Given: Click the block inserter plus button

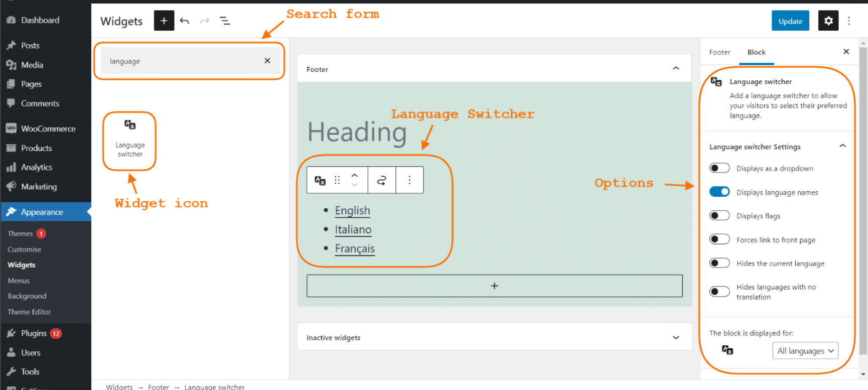Looking at the screenshot, I should click(164, 21).
